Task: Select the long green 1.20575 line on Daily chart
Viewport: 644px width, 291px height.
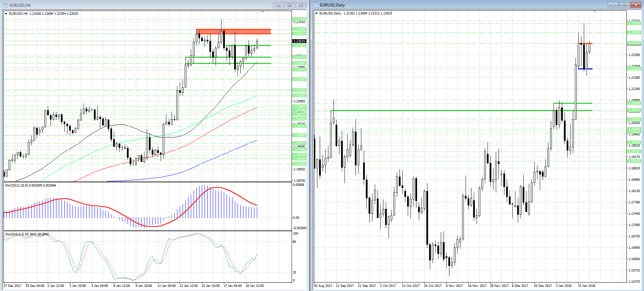Action: click(461, 110)
